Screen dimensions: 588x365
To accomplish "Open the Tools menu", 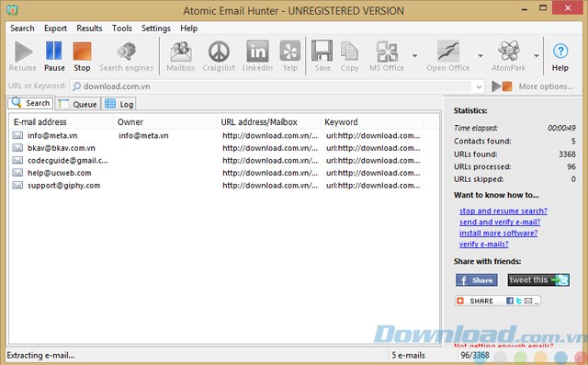I will pos(122,29).
